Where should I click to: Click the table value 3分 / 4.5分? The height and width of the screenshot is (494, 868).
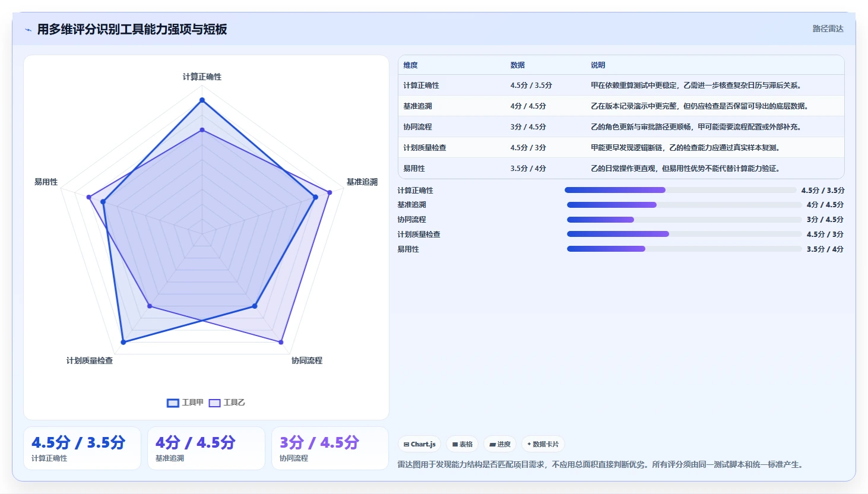click(528, 127)
